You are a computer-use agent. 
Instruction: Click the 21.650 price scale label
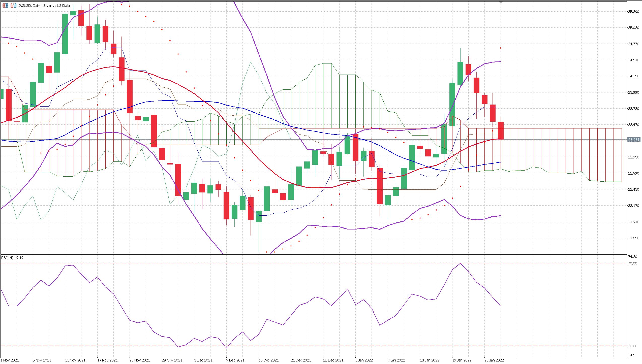(633, 238)
